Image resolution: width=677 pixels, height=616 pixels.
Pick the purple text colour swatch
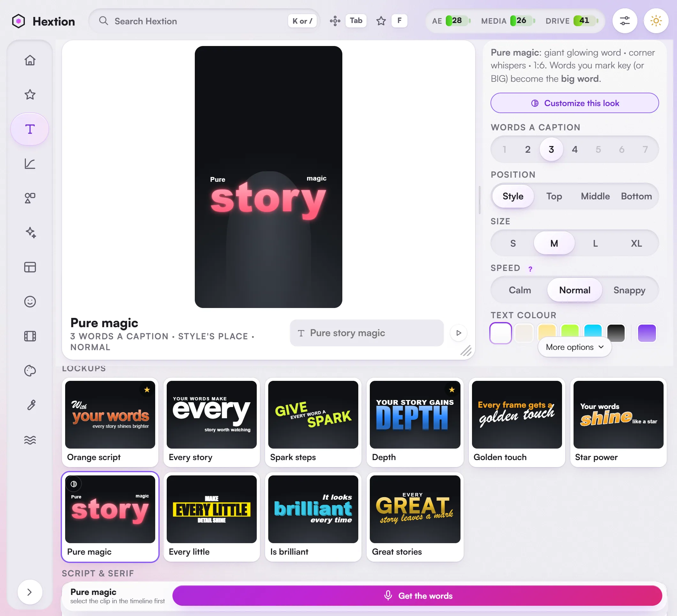(x=646, y=333)
